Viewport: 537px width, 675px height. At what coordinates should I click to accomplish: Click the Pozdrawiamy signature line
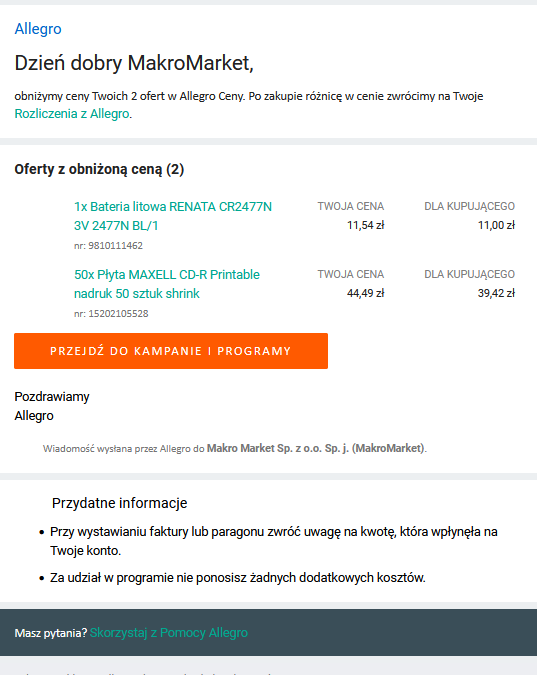(52, 396)
